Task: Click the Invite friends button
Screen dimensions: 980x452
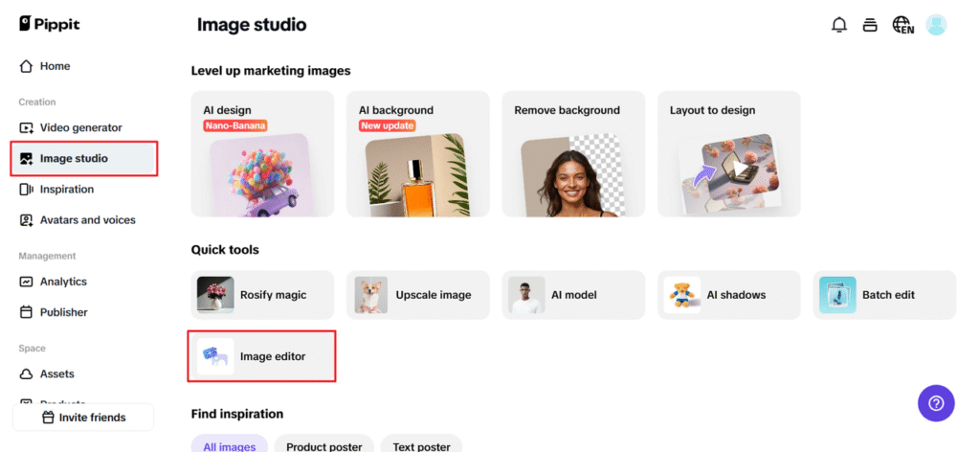Action: [84, 418]
